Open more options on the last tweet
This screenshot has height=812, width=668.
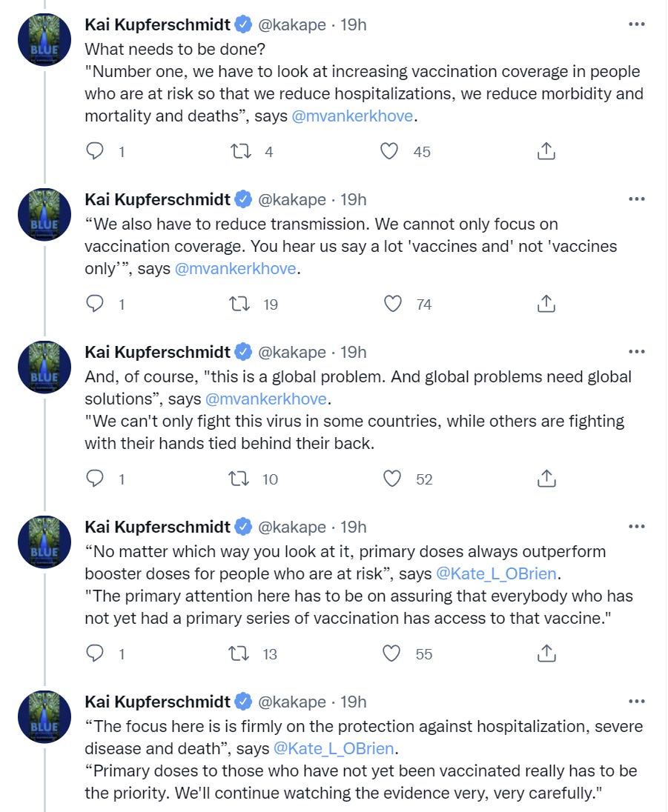[636, 702]
